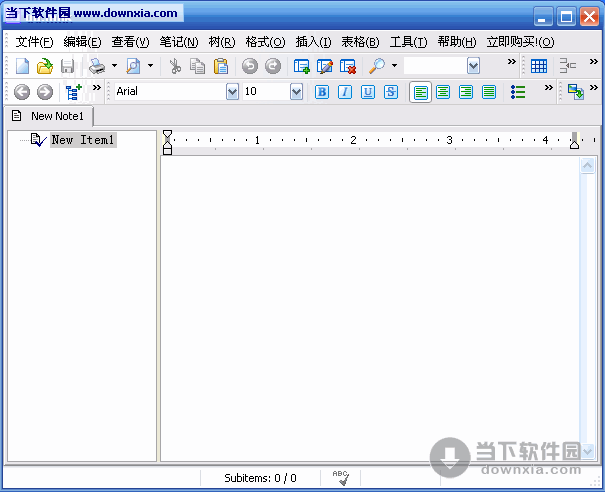
Task: Select the New Item1 tree node
Action: click(x=83, y=140)
